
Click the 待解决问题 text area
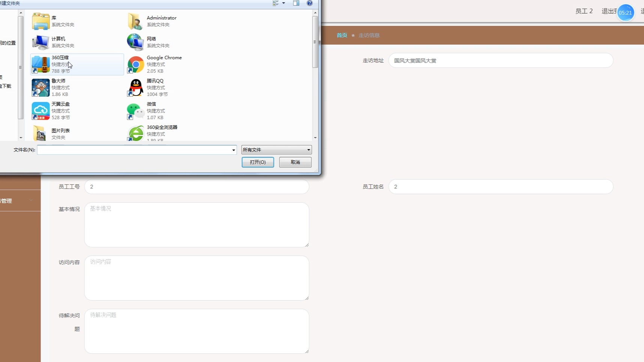(197, 331)
